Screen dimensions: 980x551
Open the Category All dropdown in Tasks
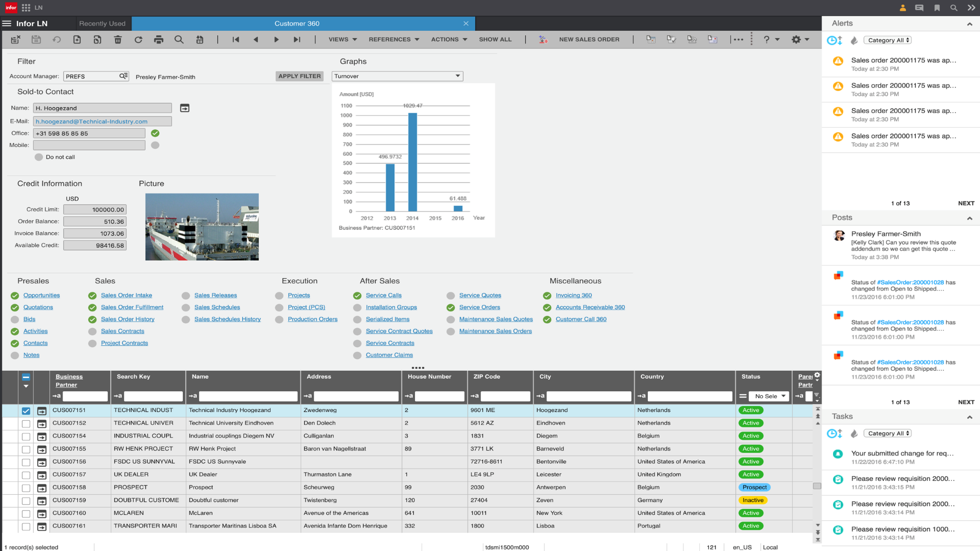click(887, 433)
